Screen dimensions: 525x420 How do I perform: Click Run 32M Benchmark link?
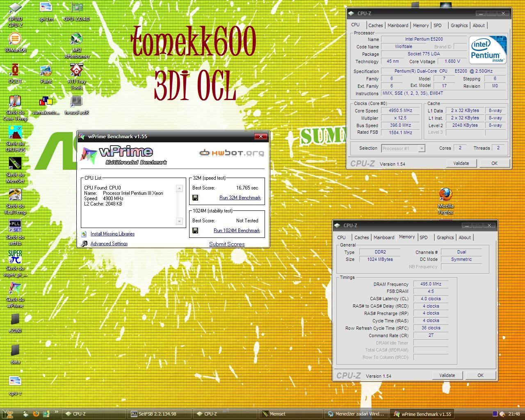pos(240,198)
